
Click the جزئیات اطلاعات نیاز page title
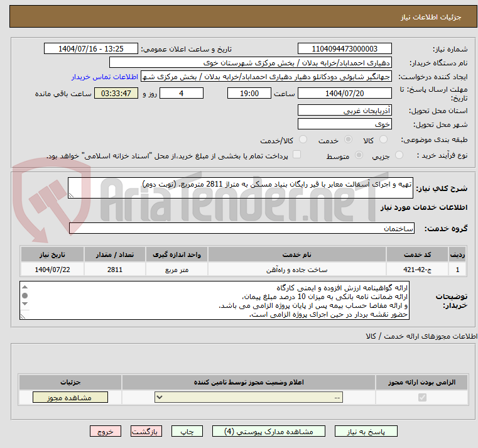(x=431, y=17)
